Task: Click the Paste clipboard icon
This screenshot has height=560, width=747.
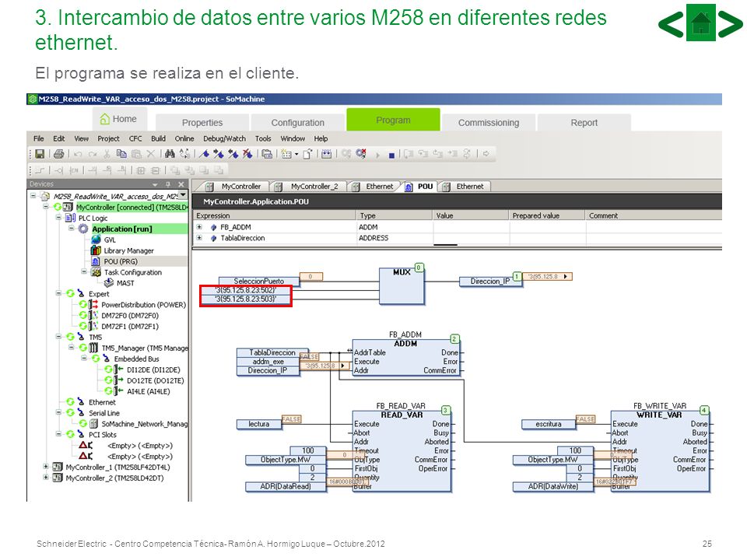Action: click(x=136, y=154)
